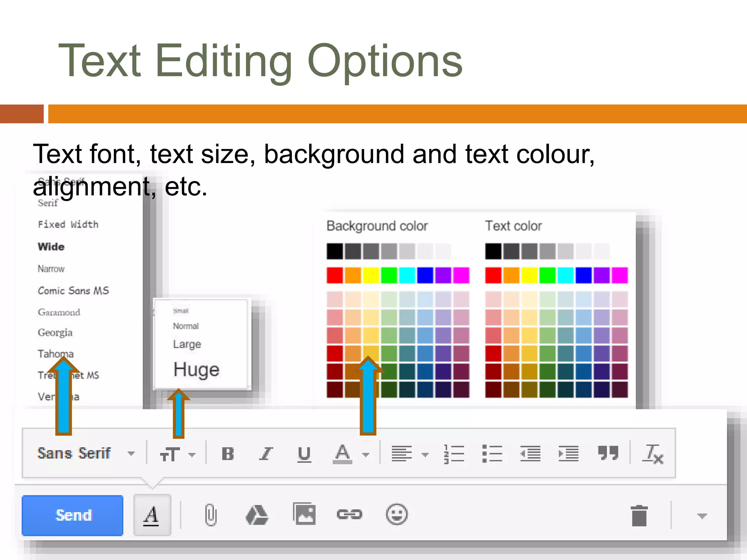Image resolution: width=747 pixels, height=560 pixels.
Task: Pick bright red background color swatch
Action: [335, 275]
